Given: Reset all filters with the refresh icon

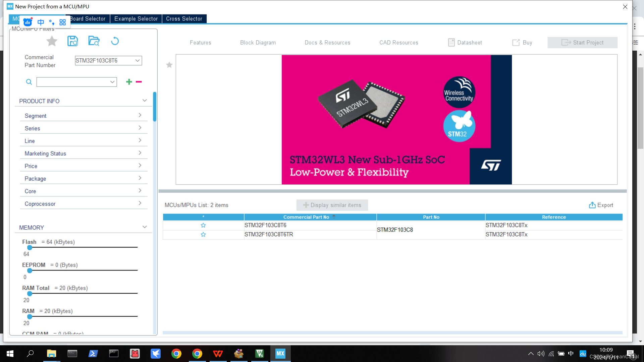Looking at the screenshot, I should 115,41.
